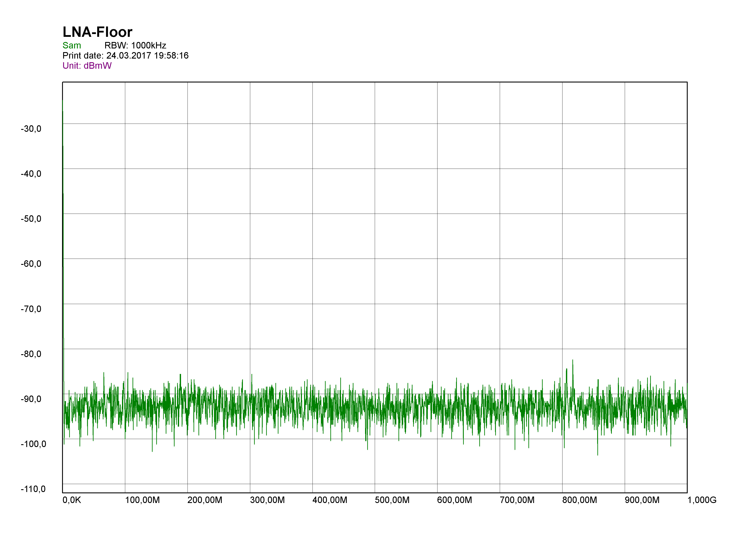Click the Print date line
756x534 pixels.
(125, 56)
